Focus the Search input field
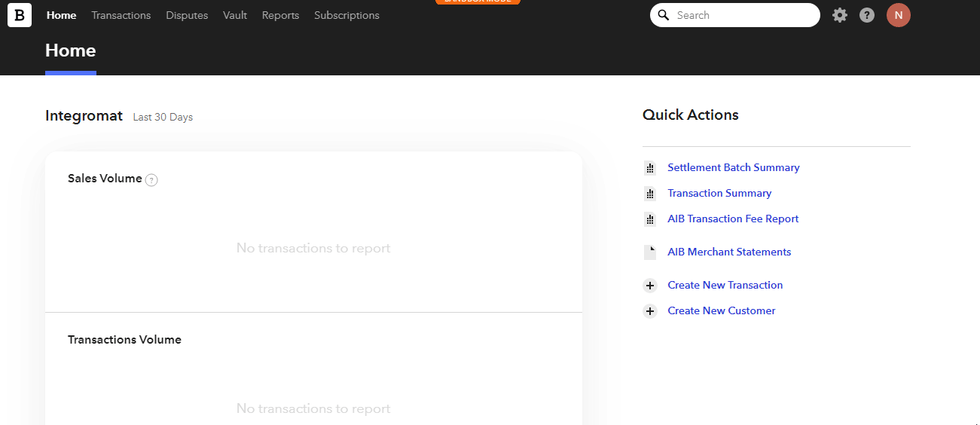 click(735, 15)
